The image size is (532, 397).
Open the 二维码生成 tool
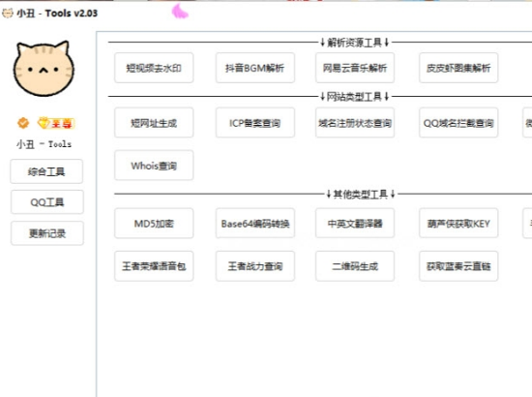click(x=355, y=266)
